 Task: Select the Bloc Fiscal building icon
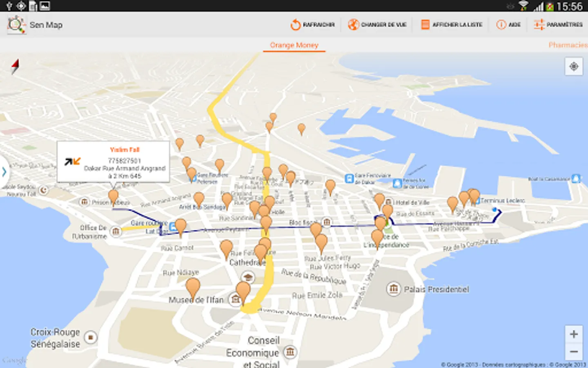tap(327, 222)
